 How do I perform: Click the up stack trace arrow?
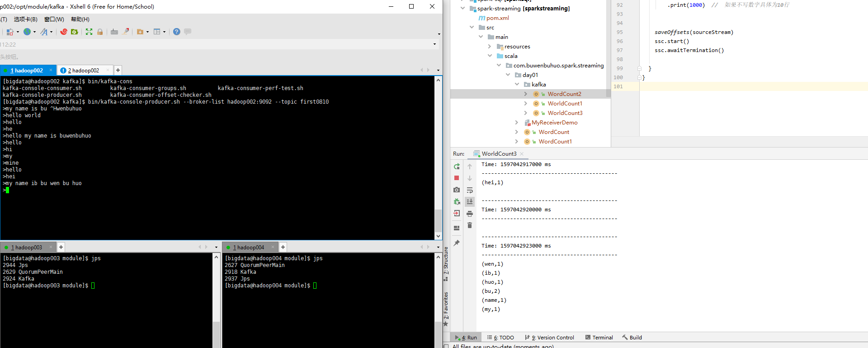pos(470,167)
